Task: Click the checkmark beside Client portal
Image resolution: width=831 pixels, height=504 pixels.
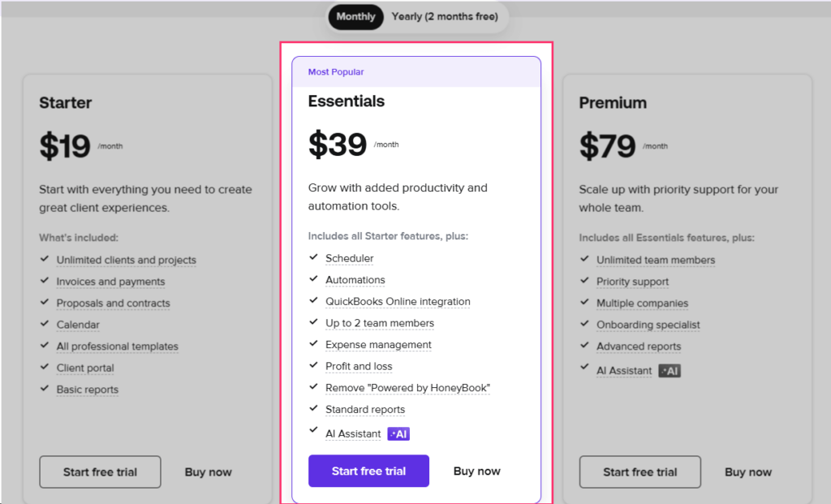Action: point(45,367)
